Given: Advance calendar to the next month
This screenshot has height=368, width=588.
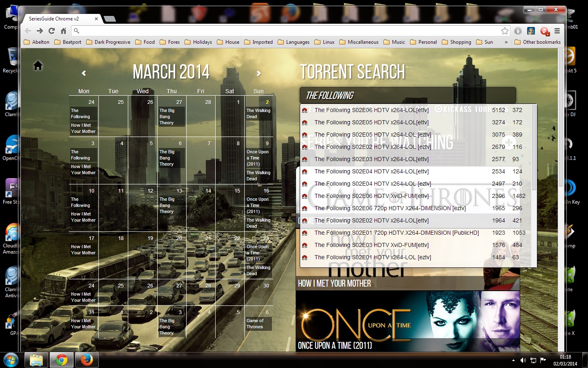Looking at the screenshot, I should click(258, 73).
